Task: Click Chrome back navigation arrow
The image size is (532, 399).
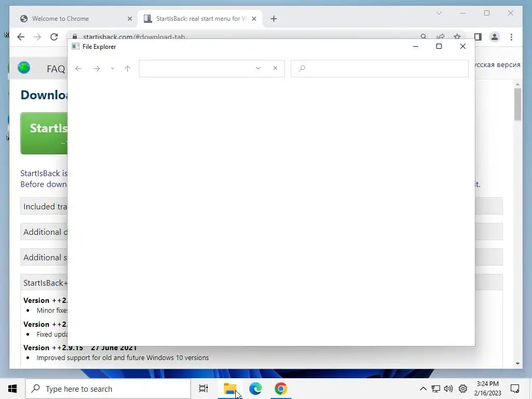Action: (x=21, y=37)
